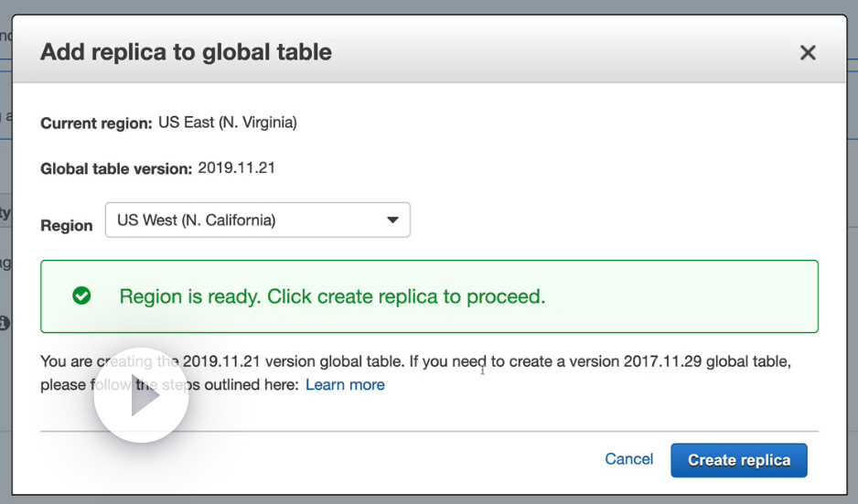Click the Add replica to global table title

pos(186,52)
